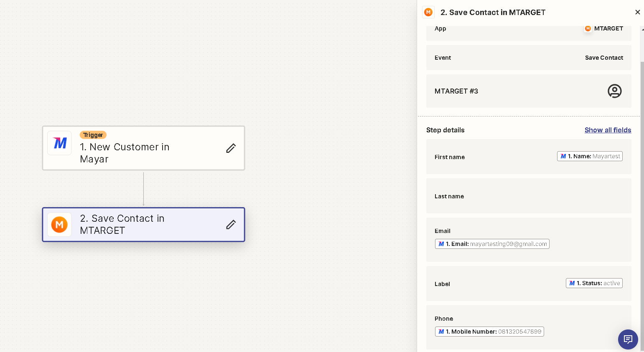This screenshot has width=644, height=352.
Task: Click the Step details heading
Action: (x=445, y=130)
